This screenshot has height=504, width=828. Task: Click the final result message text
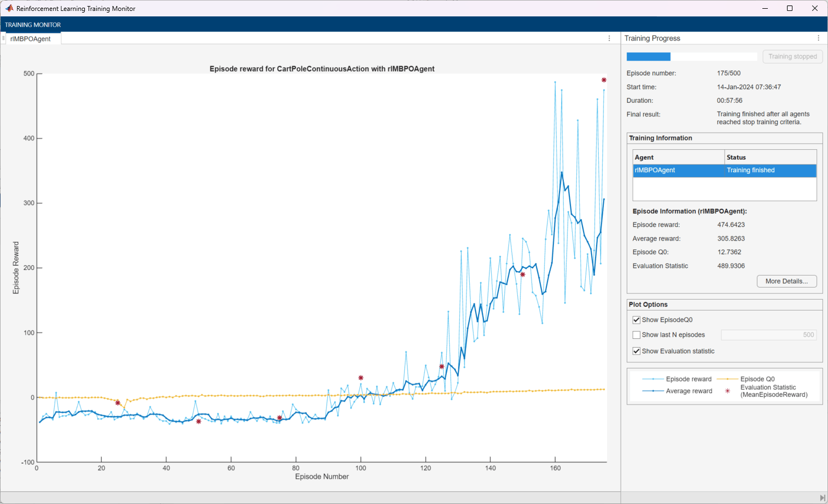[x=763, y=118]
